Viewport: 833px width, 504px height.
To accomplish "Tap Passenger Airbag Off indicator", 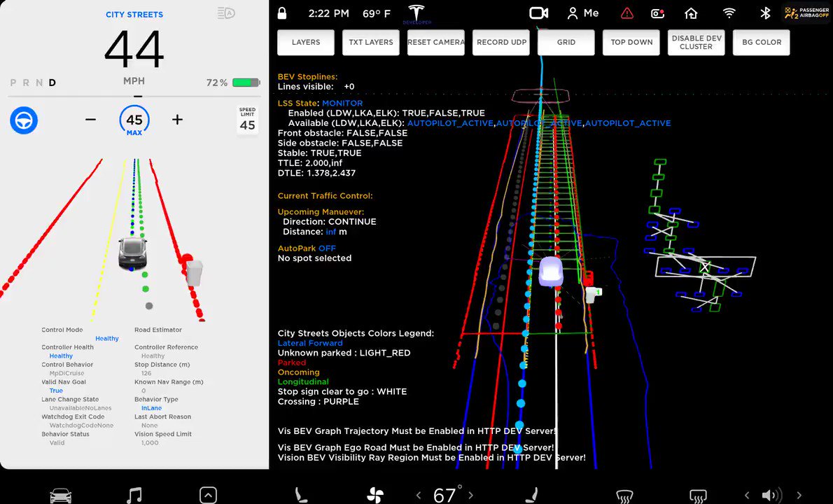I will click(806, 13).
